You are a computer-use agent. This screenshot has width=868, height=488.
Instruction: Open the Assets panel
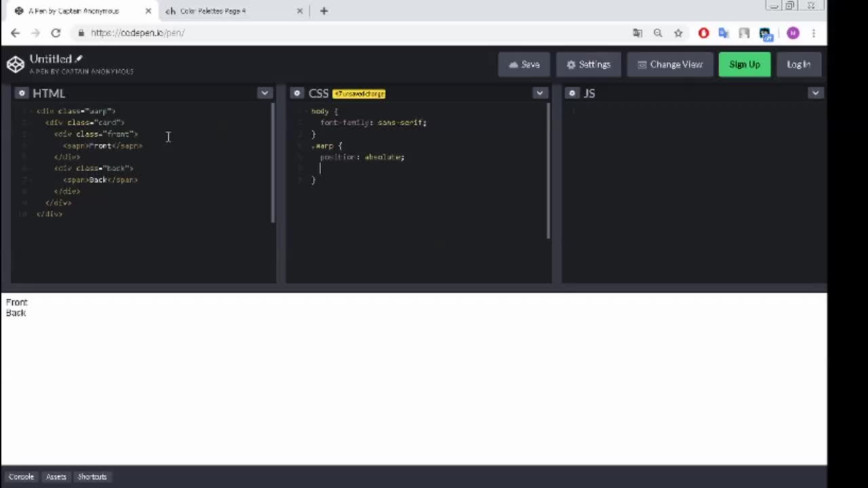[x=56, y=476]
